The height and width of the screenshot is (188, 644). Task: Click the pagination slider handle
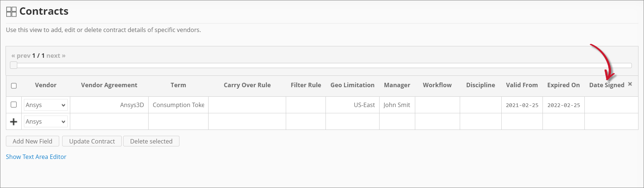[14, 65]
